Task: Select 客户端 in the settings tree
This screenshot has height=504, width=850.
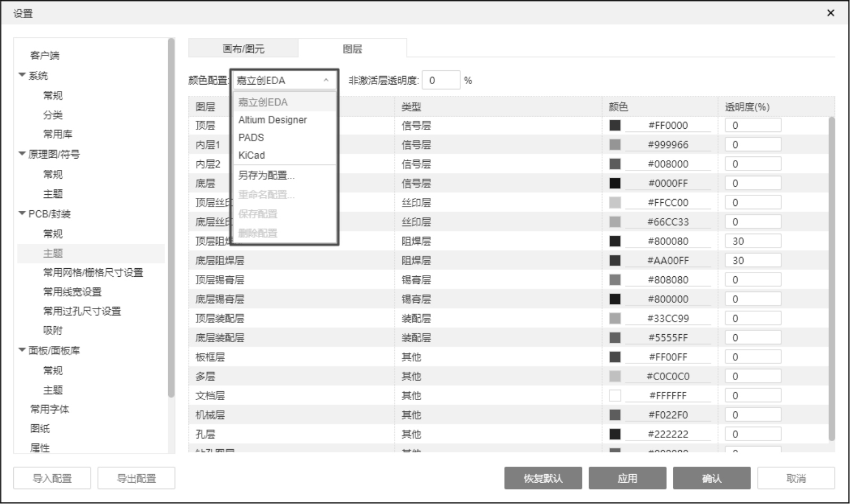Action: coord(45,55)
